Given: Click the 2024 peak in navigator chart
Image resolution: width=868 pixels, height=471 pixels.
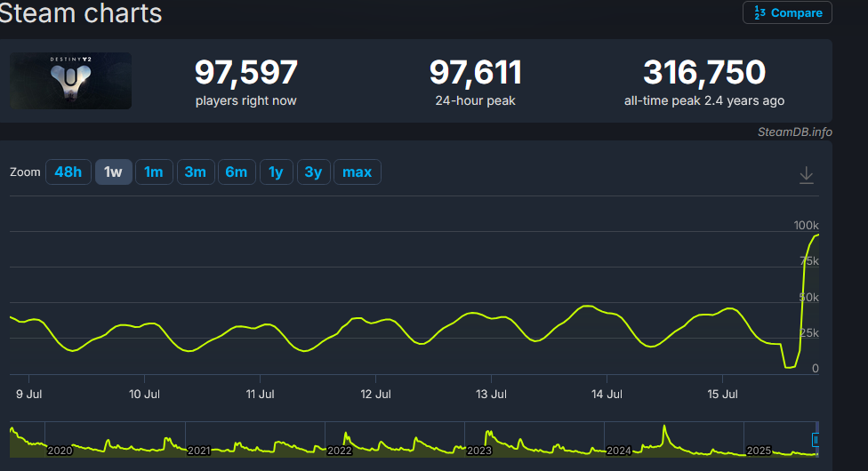Looking at the screenshot, I should tap(664, 427).
